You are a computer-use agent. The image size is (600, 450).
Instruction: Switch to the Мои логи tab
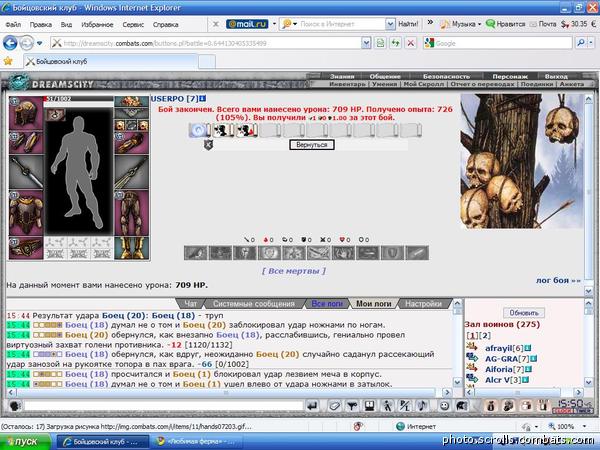pos(373,303)
